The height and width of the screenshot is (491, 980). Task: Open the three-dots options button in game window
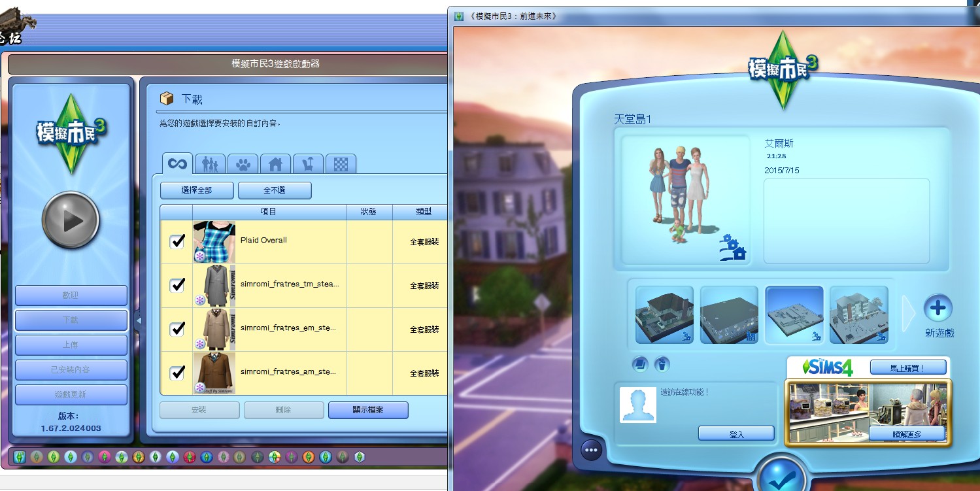pyautogui.click(x=592, y=450)
